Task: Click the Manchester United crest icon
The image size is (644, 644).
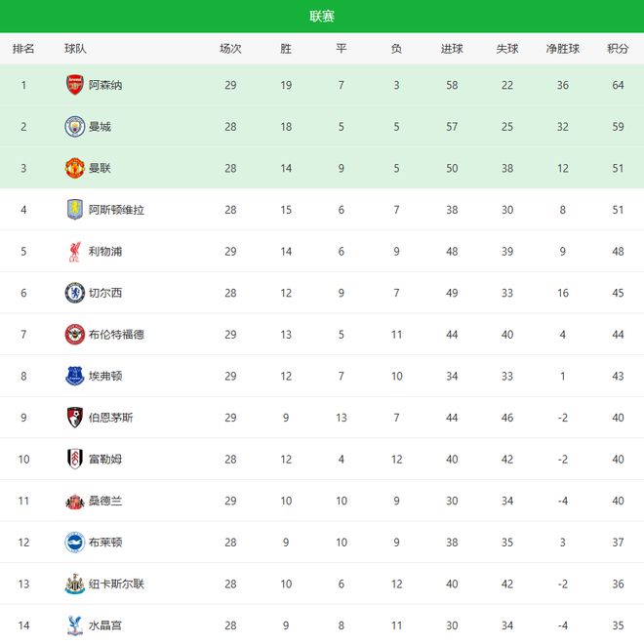Action: [75, 168]
